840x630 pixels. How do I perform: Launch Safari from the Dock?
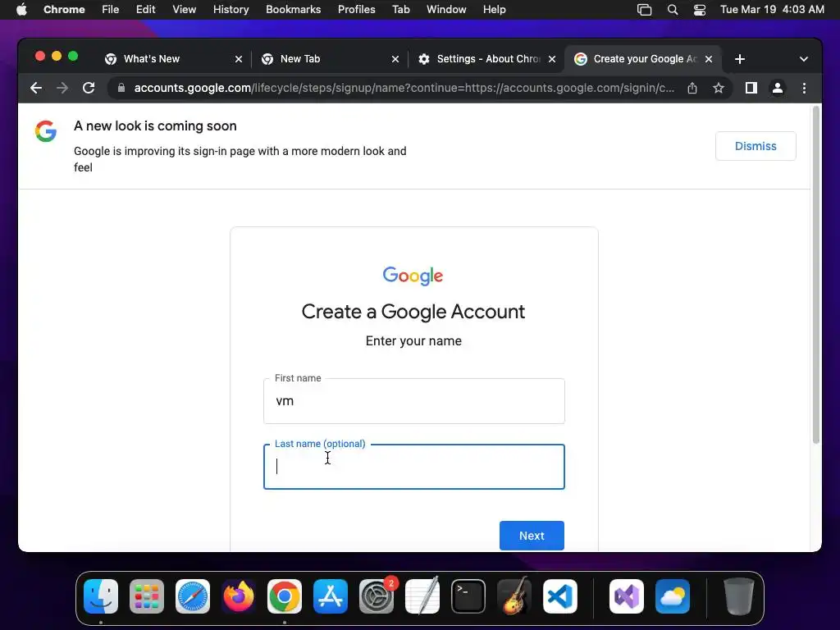pyautogui.click(x=193, y=596)
